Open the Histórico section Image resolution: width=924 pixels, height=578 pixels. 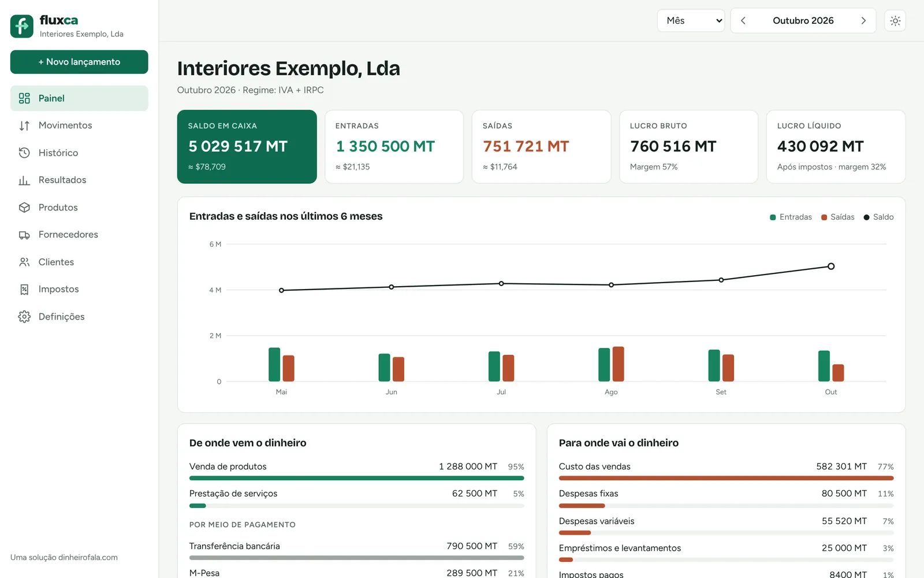pos(79,153)
